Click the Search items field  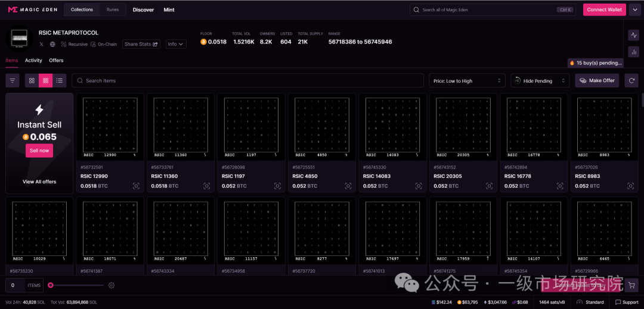click(x=247, y=81)
